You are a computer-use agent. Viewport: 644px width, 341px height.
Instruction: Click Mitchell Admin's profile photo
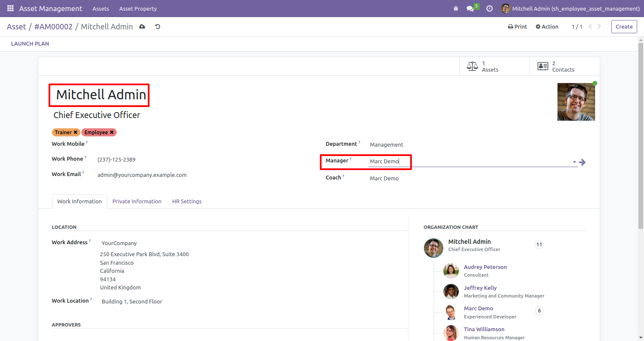[576, 102]
